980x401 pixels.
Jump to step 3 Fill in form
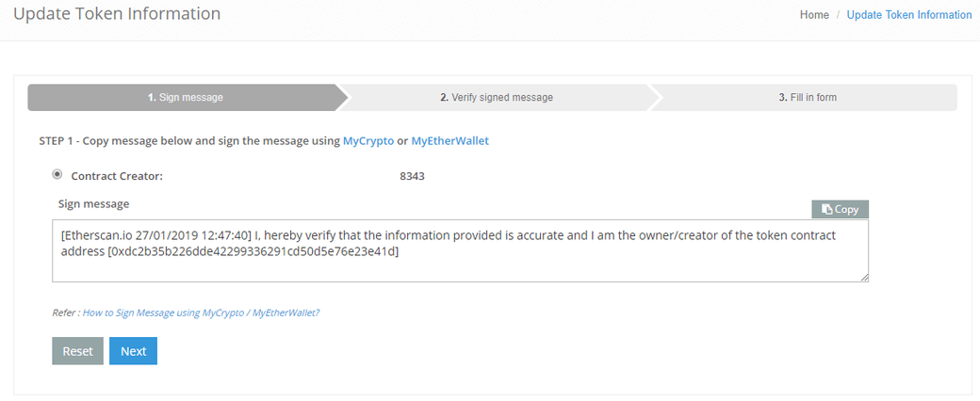tap(808, 97)
